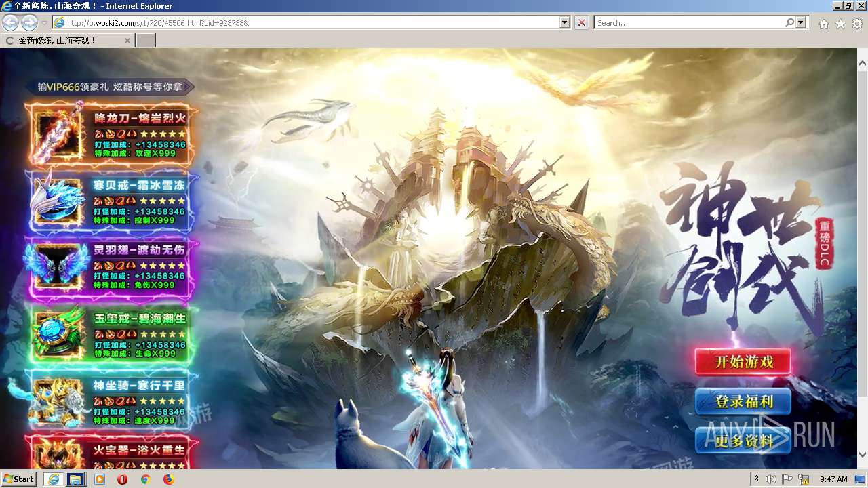Click the Internet Explorer taskbar icon
868x488 pixels.
point(53,479)
